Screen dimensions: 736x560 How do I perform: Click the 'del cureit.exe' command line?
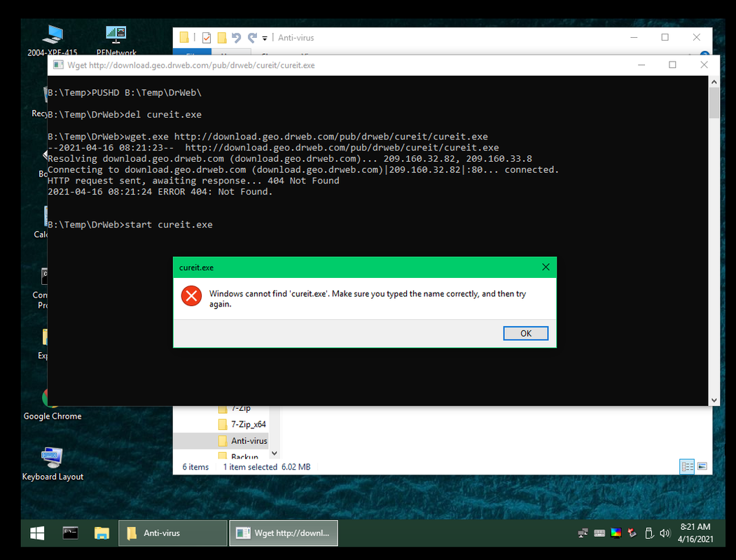click(125, 114)
